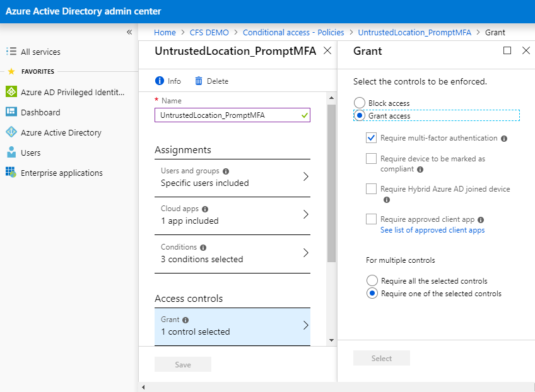Open Dashboard from sidebar

point(40,112)
